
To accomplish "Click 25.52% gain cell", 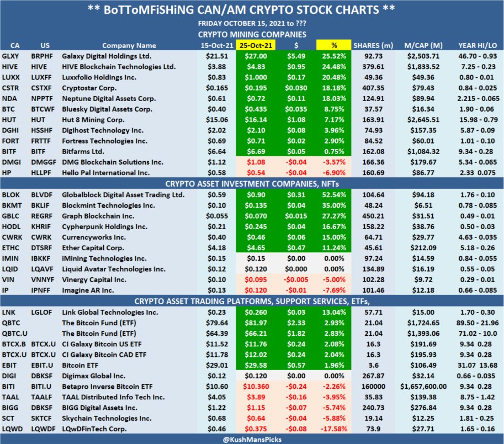I will [x=334, y=56].
